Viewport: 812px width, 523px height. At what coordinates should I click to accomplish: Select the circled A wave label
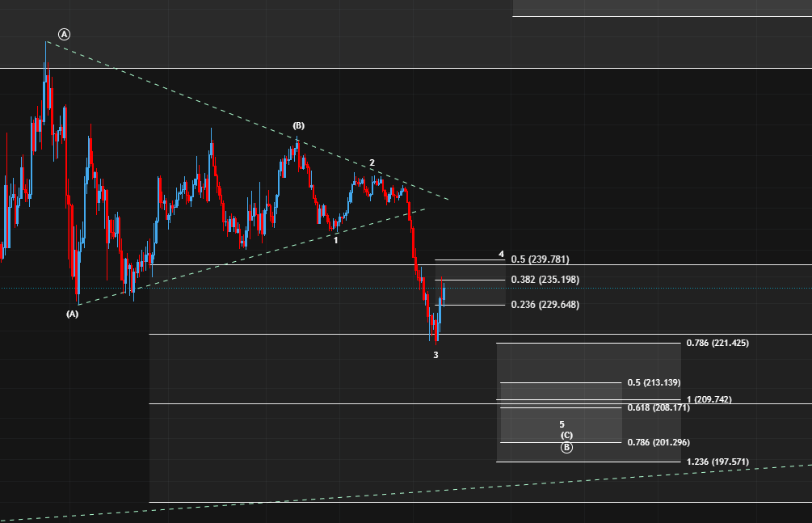(x=64, y=34)
